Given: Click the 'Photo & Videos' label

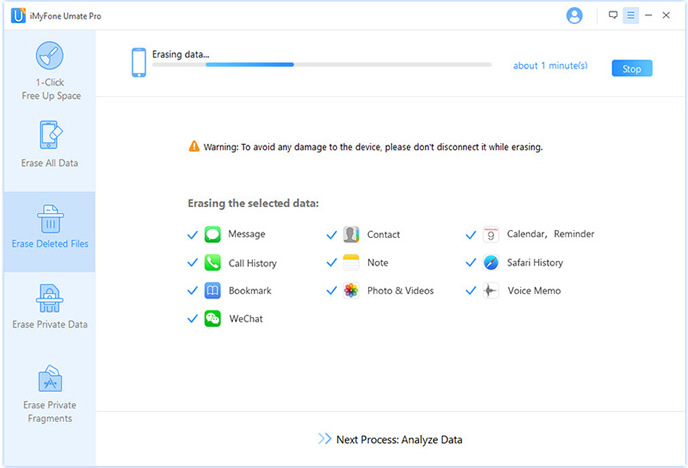Looking at the screenshot, I should 400,291.
